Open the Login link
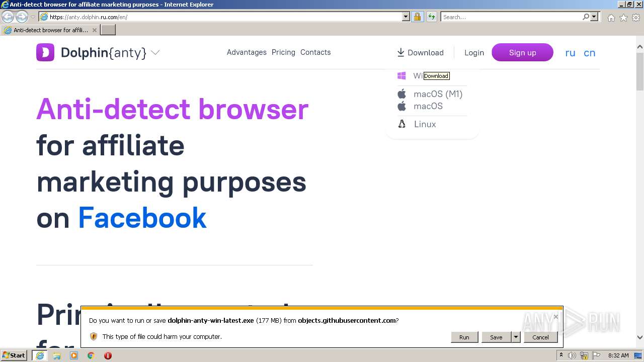Viewport: 644px width, 362px height. (x=474, y=52)
